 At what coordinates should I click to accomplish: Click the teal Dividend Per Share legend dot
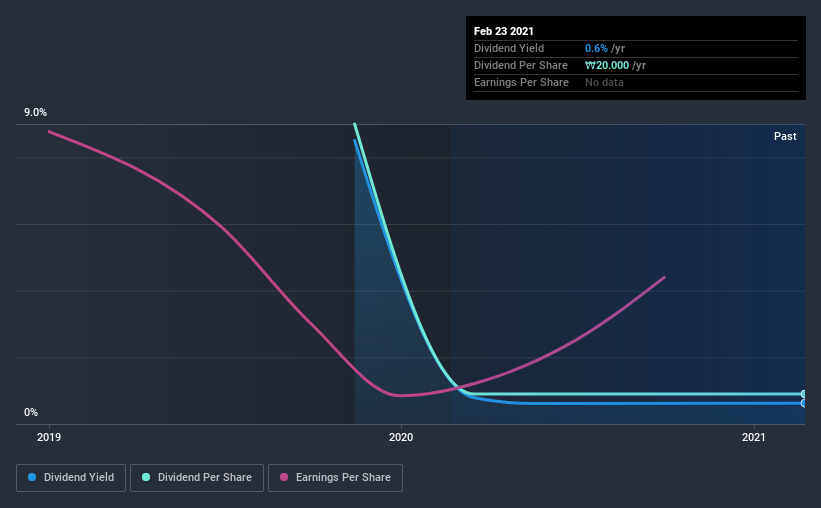point(146,477)
